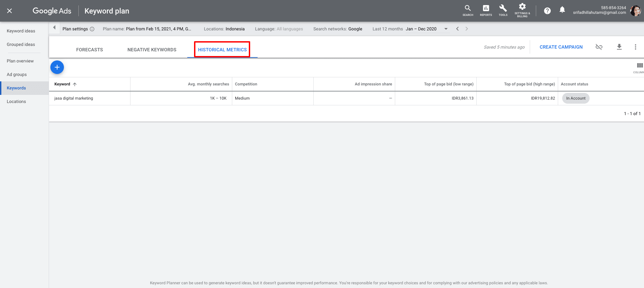Close the Keyword plan with X
Image resolution: width=644 pixels, height=288 pixels.
9,11
